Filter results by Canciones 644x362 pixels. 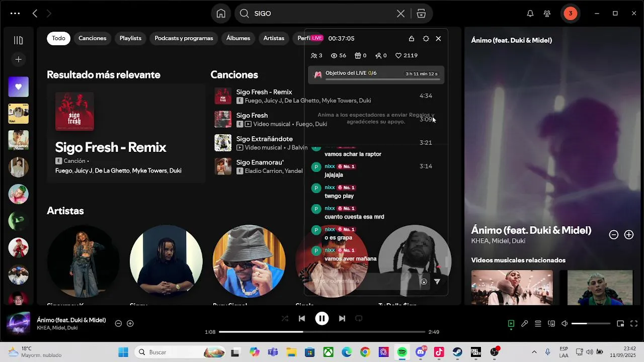pyautogui.click(x=93, y=38)
